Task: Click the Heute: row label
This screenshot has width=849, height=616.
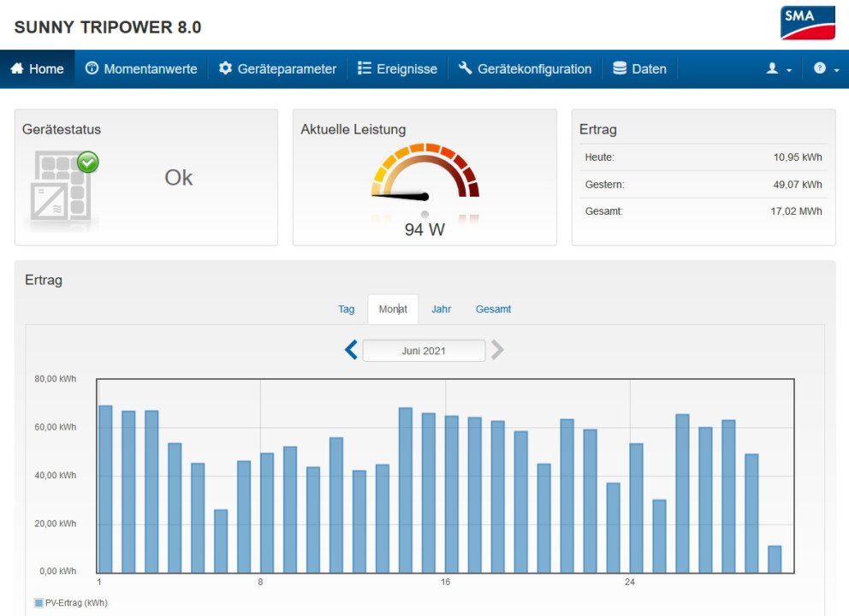Action: point(600,157)
